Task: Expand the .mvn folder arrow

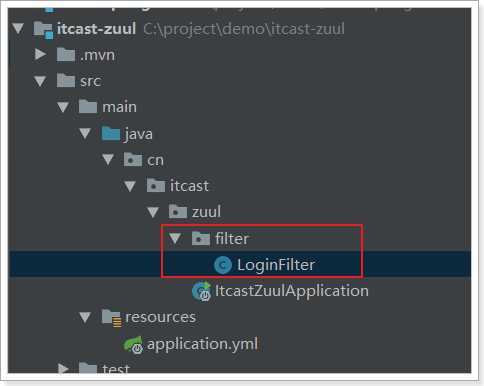Action: coord(41,54)
